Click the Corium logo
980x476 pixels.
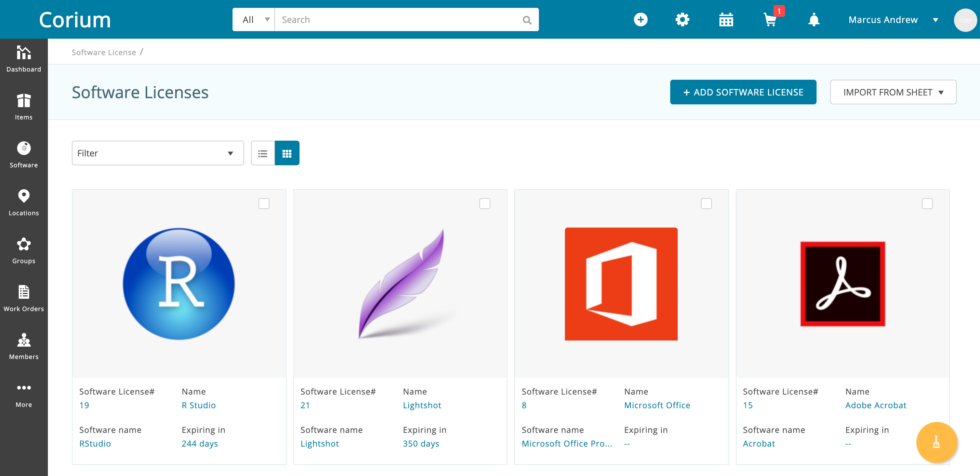[x=75, y=20]
